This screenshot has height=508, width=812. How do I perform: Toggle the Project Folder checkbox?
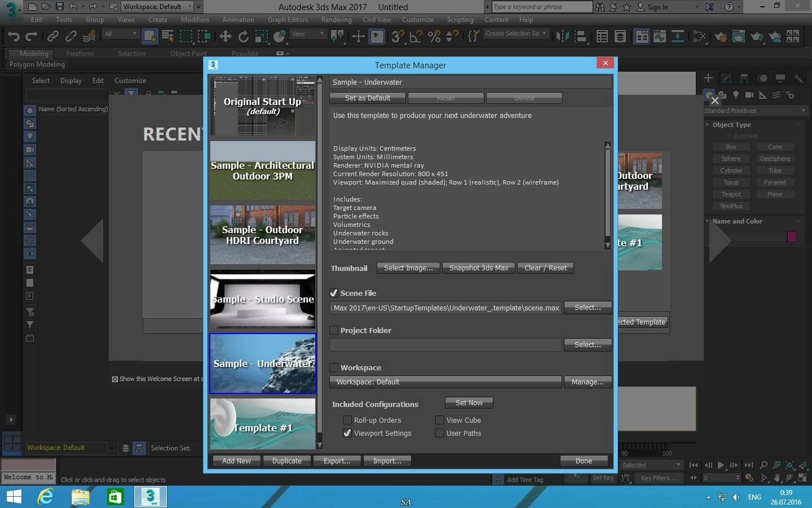[x=334, y=330]
